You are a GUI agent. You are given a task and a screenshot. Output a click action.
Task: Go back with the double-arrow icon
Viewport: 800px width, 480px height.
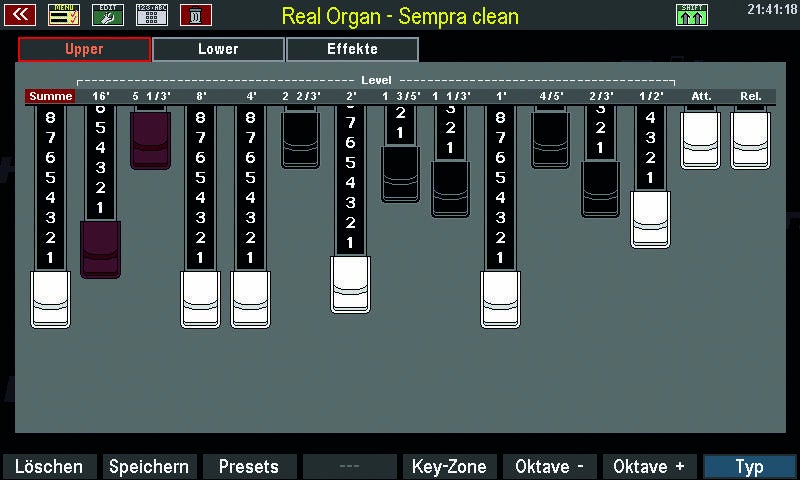point(20,15)
